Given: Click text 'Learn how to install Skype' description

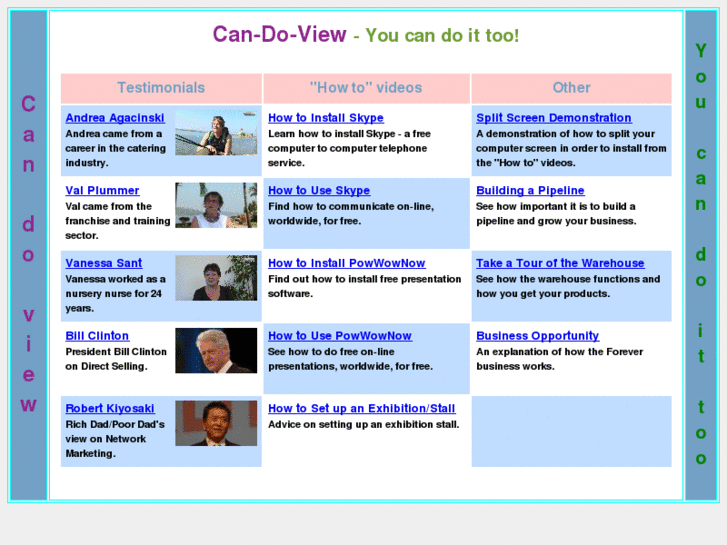Looking at the screenshot, I should coord(349,148).
